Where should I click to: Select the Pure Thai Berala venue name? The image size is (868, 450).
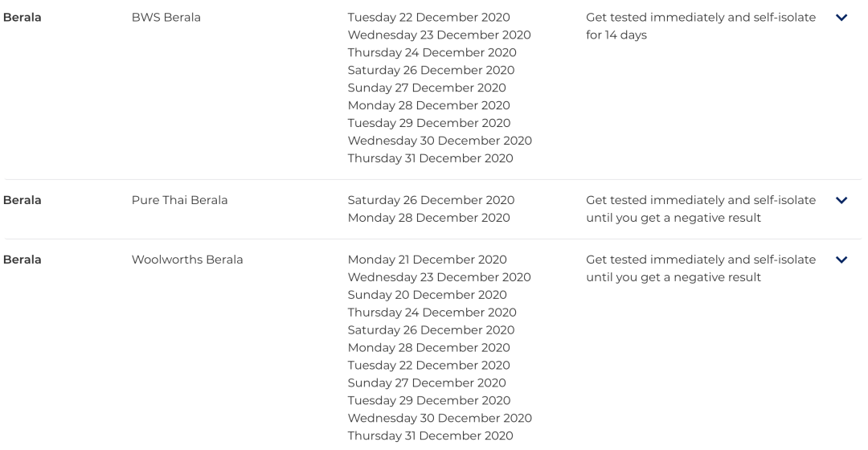tap(179, 200)
